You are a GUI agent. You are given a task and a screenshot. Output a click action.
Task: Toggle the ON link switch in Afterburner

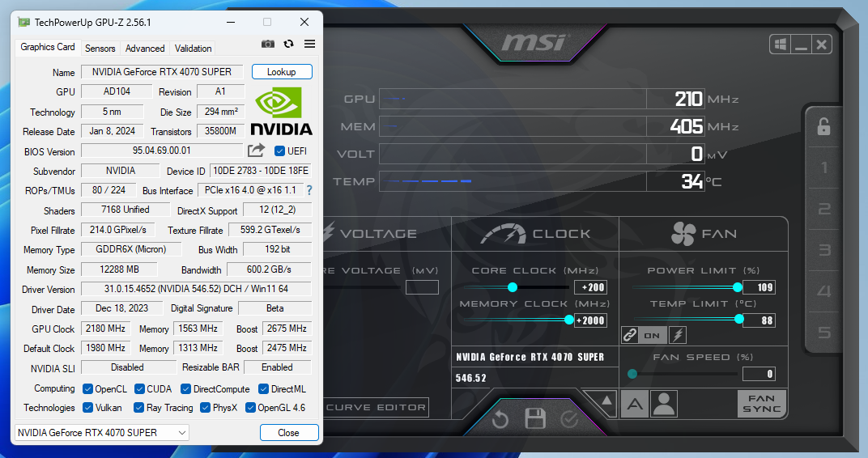pyautogui.click(x=652, y=335)
